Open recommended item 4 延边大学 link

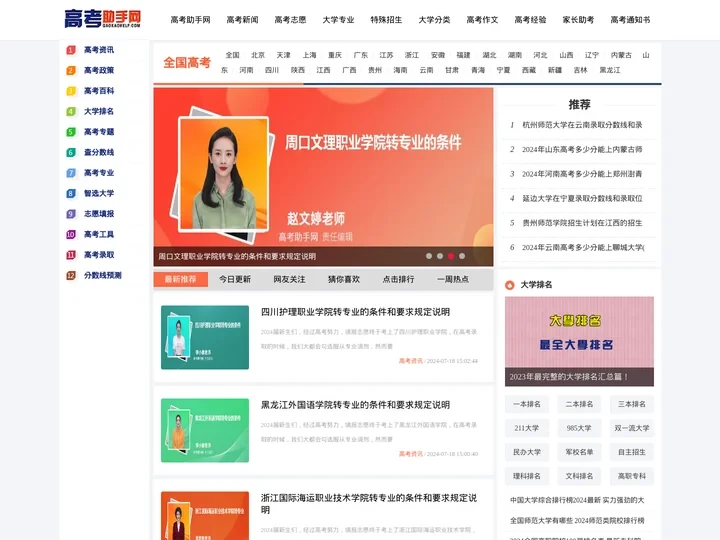(x=582, y=198)
